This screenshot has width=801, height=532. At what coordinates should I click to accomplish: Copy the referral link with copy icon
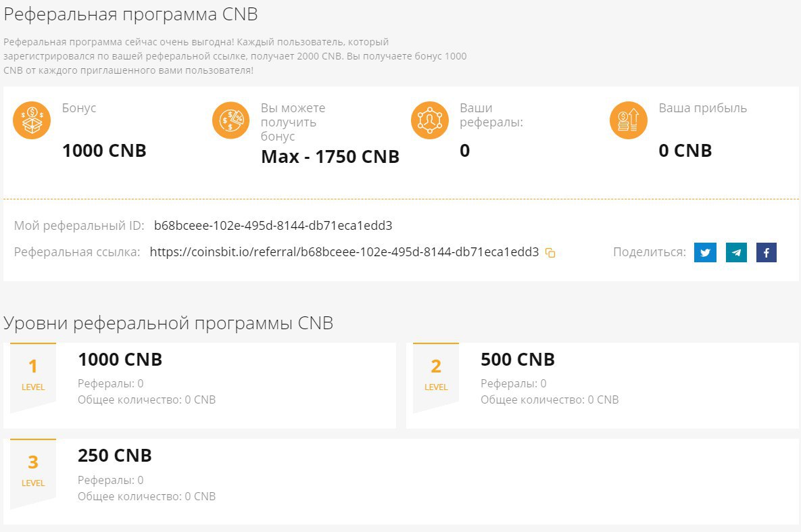(550, 253)
